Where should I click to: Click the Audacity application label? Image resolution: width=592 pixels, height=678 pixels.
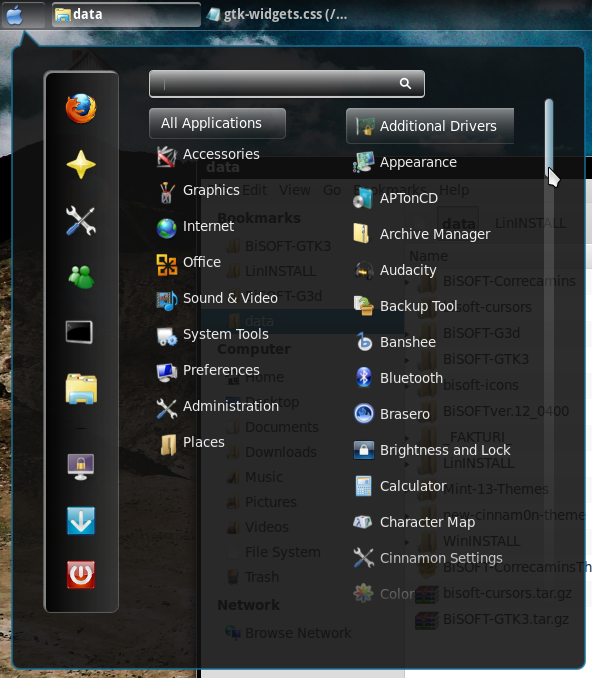click(x=408, y=270)
